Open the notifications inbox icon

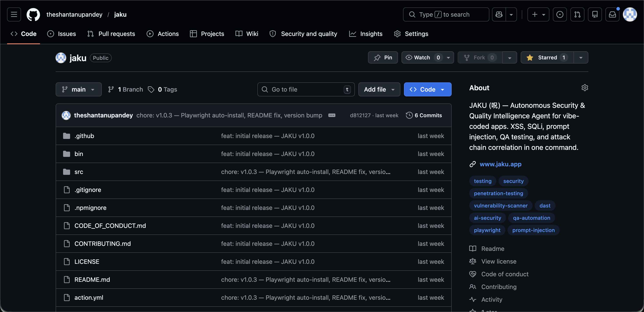coord(612,14)
